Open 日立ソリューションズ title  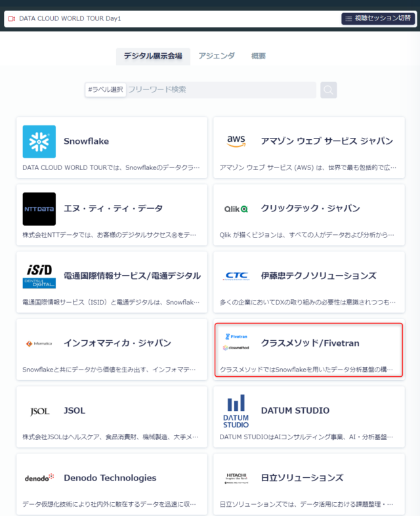point(303,478)
